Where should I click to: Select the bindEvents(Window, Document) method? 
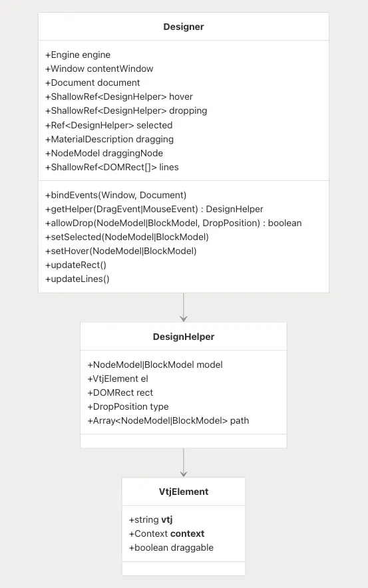[x=116, y=195]
